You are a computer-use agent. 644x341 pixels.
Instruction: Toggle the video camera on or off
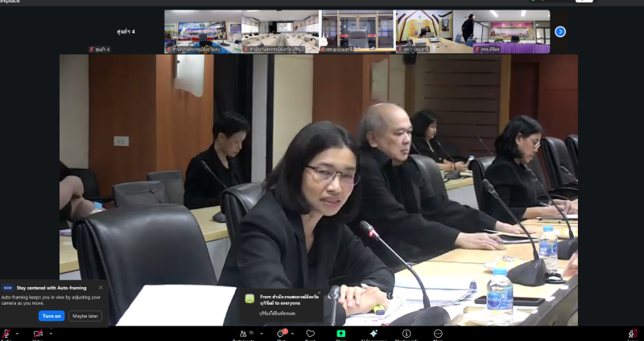[x=37, y=334]
